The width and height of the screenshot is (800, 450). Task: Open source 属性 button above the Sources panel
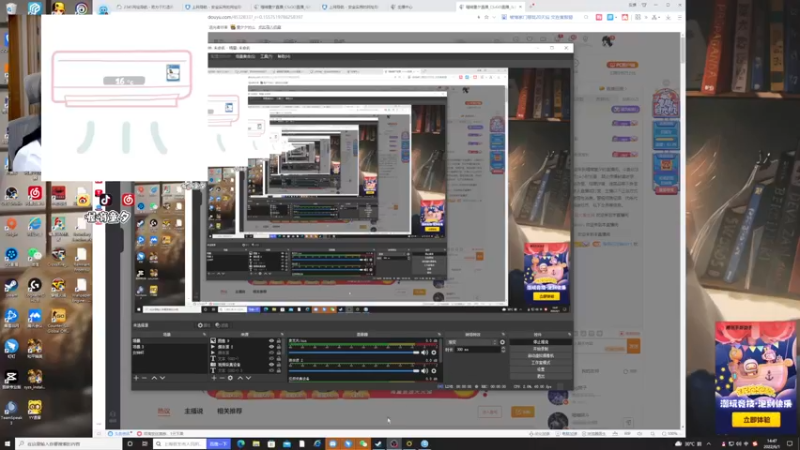point(204,325)
